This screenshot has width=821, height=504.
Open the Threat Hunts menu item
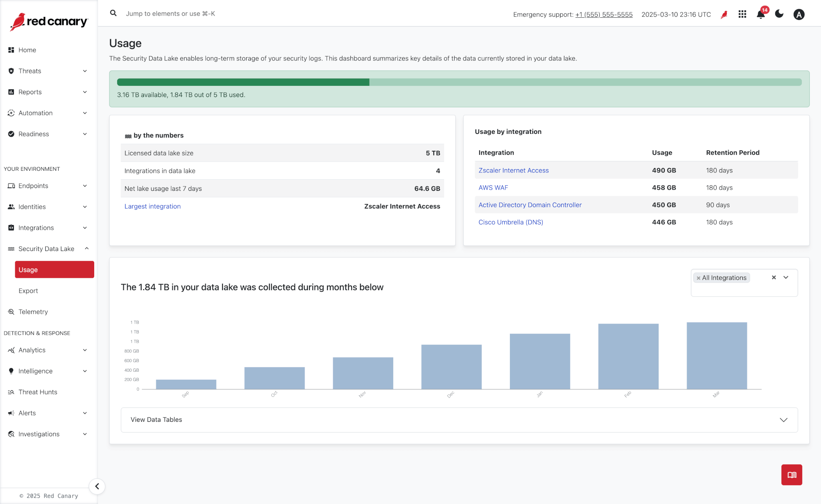[38, 392]
